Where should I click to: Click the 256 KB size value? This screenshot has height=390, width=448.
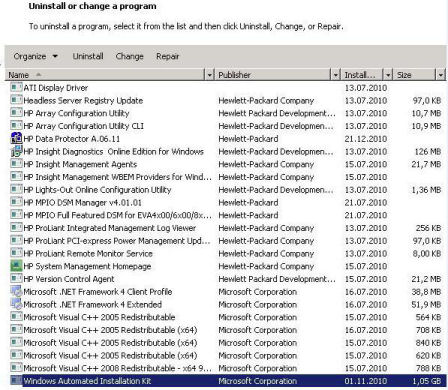tap(428, 228)
